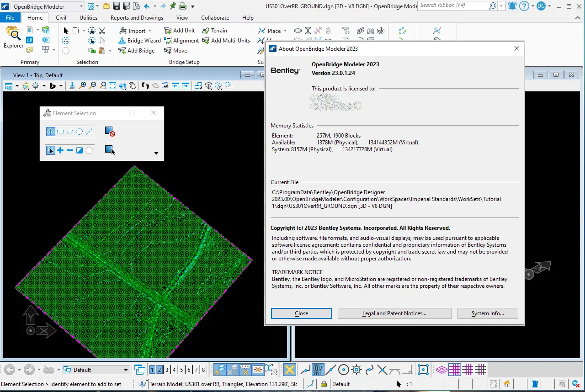This screenshot has width=585, height=392.
Task: Toggle view window 3 button
Action: (167, 370)
